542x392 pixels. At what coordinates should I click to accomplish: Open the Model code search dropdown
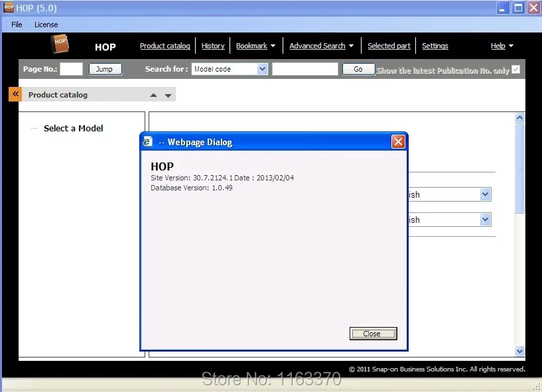262,69
